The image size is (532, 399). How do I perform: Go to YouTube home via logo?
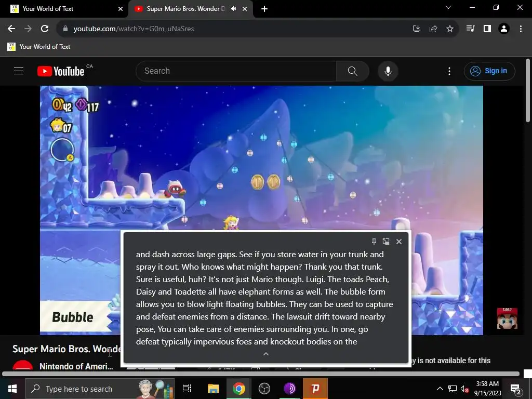tap(61, 71)
